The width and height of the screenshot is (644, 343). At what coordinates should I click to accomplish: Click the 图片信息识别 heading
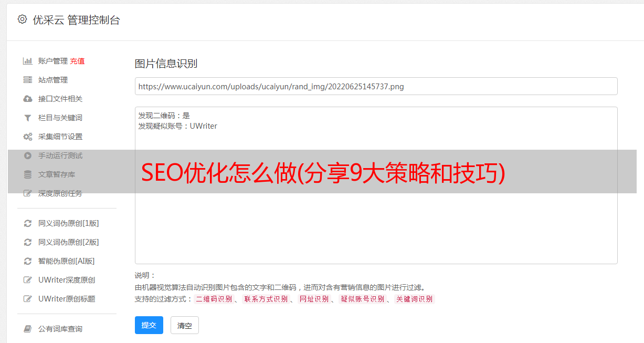(x=166, y=64)
